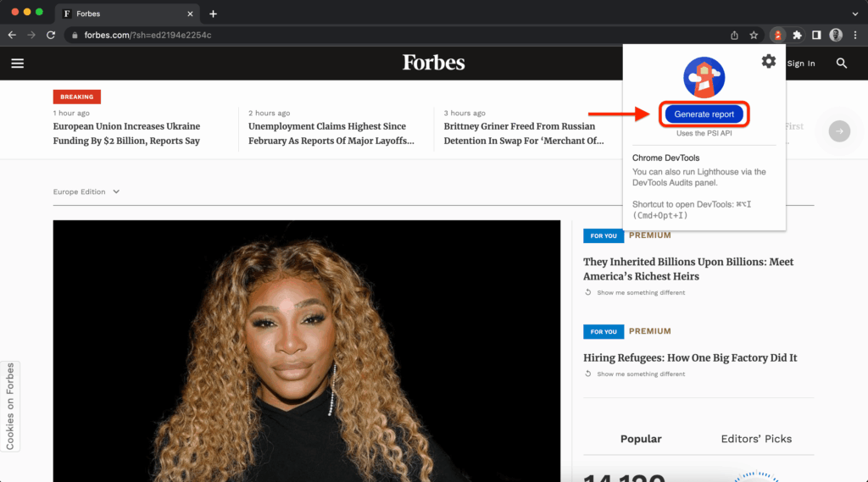The width and height of the screenshot is (868, 482).
Task: Click PREMIUM label above Hiring Refugees
Action: (650, 331)
